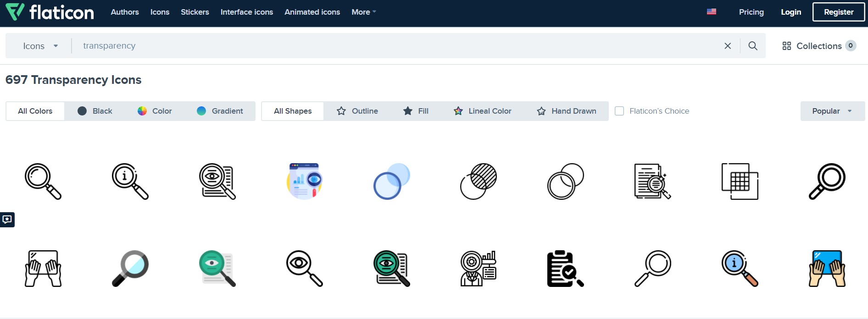Go to Icons in top navigation
The height and width of the screenshot is (319, 868).
coord(160,12)
